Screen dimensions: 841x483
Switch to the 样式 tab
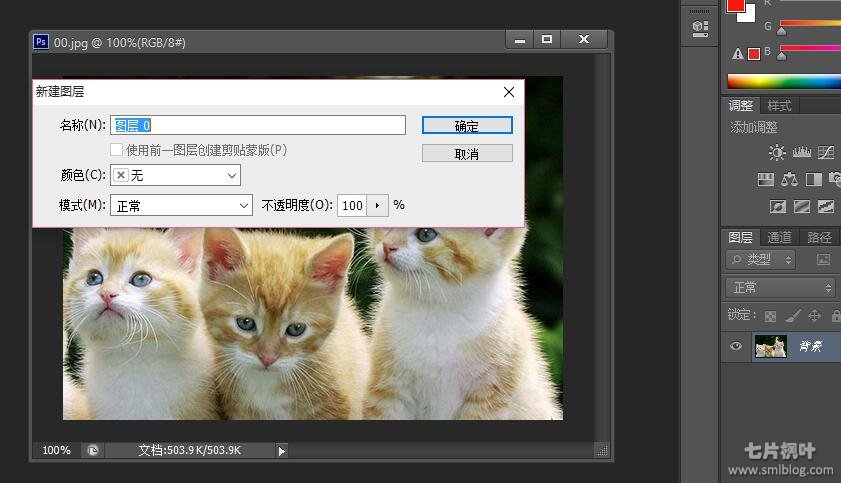pyautogui.click(x=779, y=106)
